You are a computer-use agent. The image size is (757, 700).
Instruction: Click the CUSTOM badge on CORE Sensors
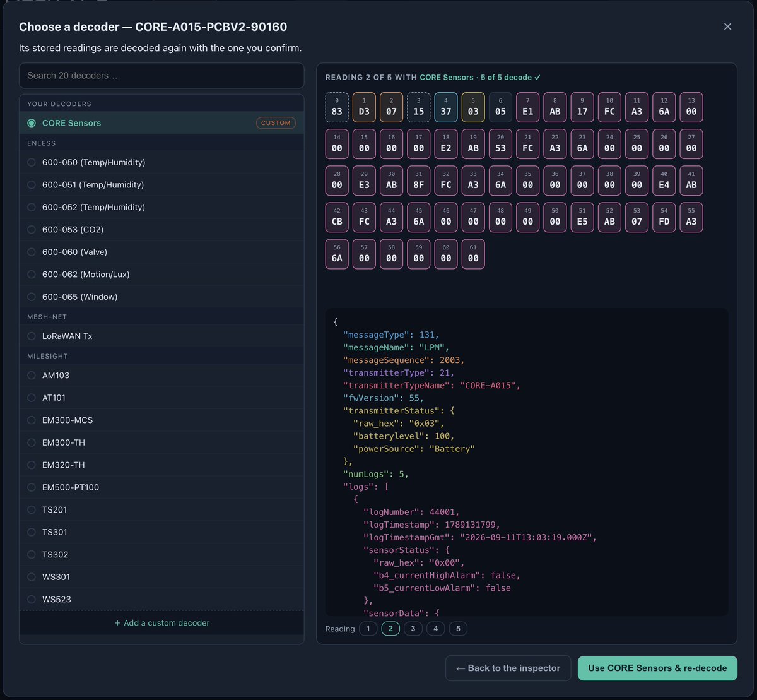(276, 123)
